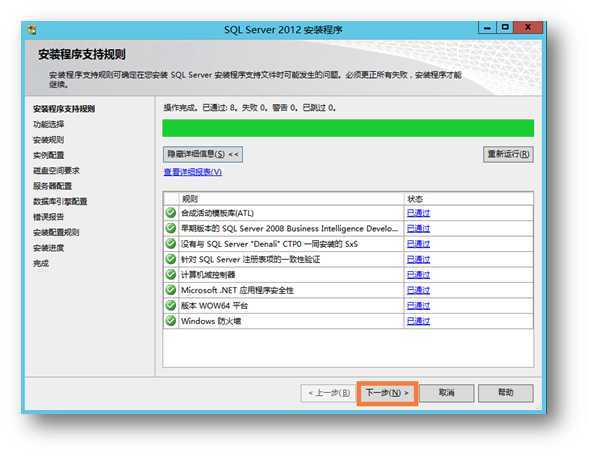This screenshot has width=589, height=456.
Task: Click the 操作完成 status summary text
Action: (x=250, y=108)
